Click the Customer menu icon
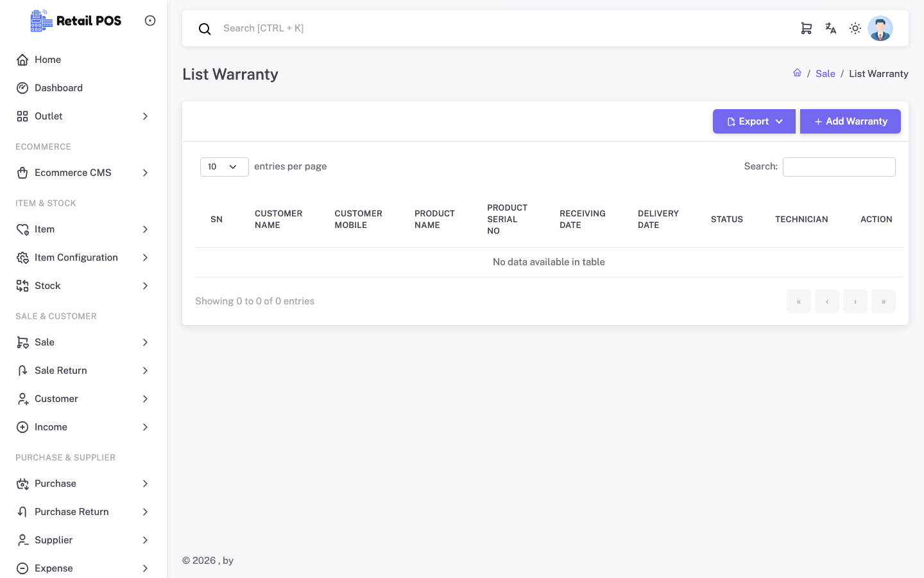Image resolution: width=924 pixels, height=578 pixels. pos(22,399)
